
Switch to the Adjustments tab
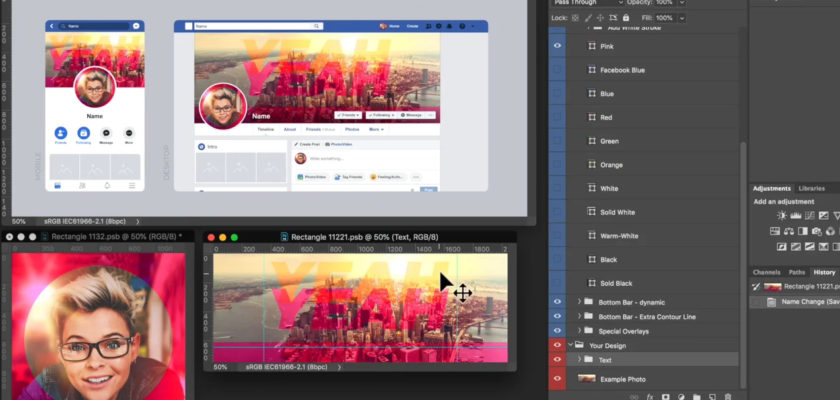pos(771,188)
